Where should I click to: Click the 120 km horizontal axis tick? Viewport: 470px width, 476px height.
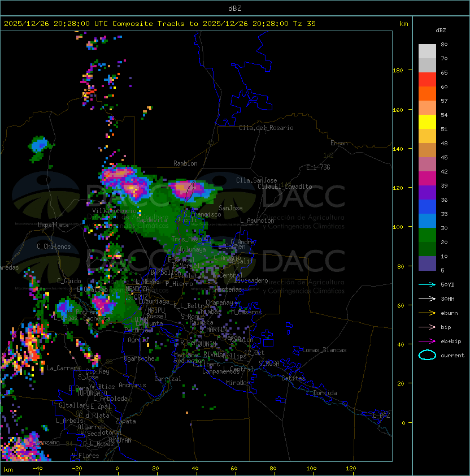coord(351,469)
